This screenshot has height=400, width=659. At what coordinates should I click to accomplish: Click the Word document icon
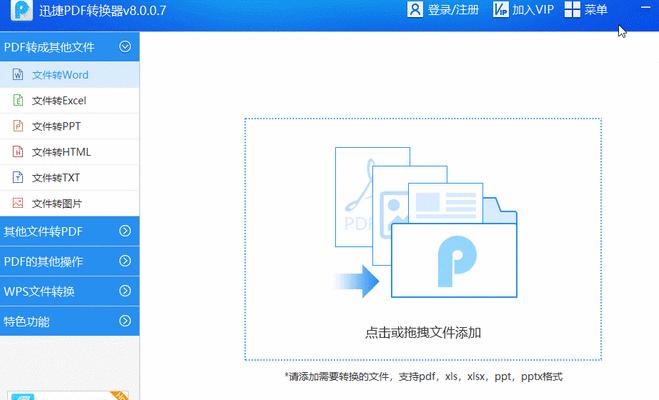18,74
